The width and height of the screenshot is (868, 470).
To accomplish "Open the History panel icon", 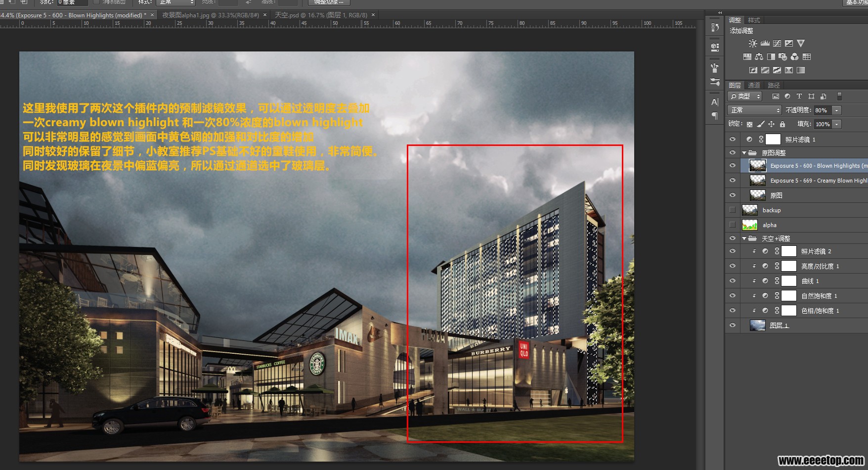I will click(715, 27).
